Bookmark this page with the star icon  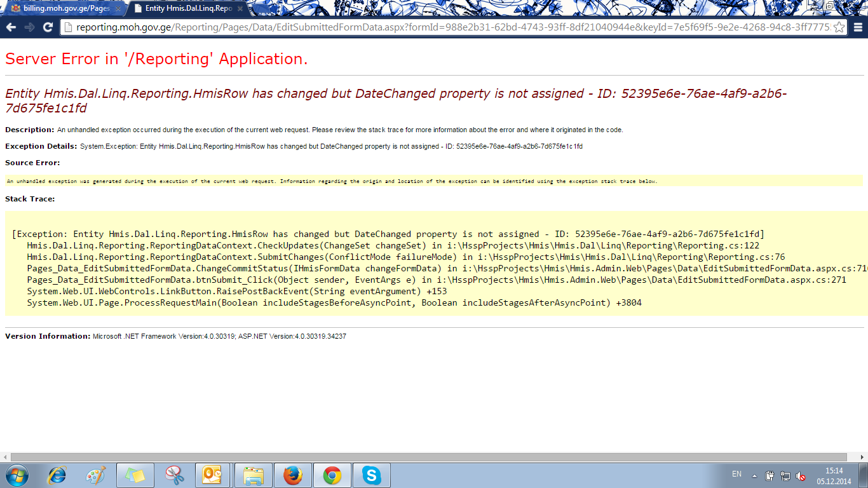pyautogui.click(x=839, y=27)
